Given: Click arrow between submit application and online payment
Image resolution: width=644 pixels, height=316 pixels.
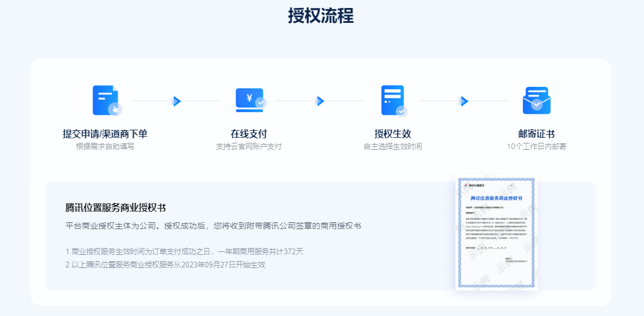Looking at the screenshot, I should tap(177, 101).
